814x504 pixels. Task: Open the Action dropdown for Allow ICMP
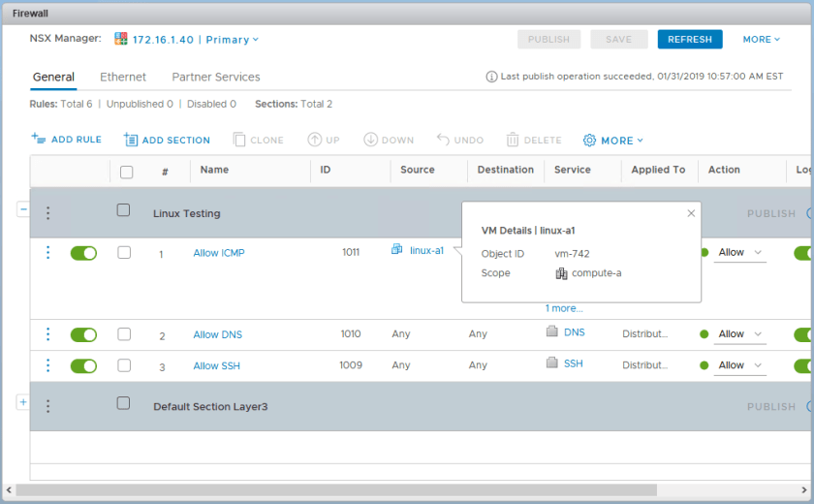741,253
